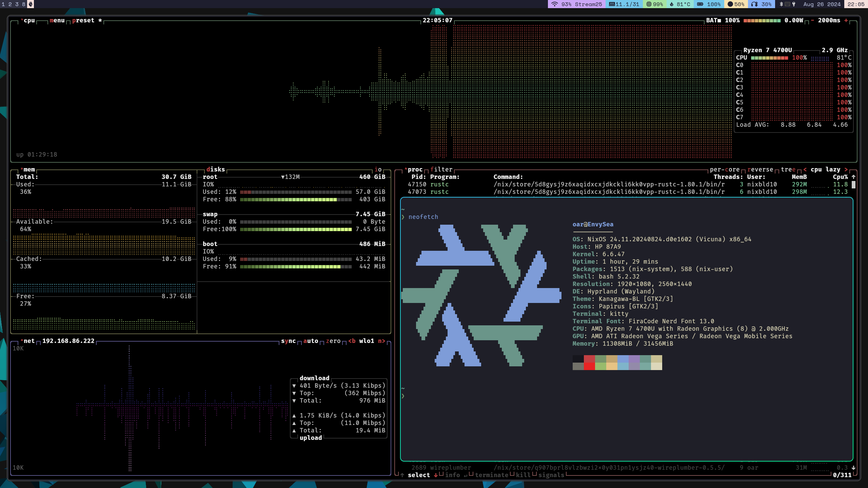Image resolution: width=868 pixels, height=488 pixels.
Task: Click the total CPU usage meter bar
Action: point(770,58)
